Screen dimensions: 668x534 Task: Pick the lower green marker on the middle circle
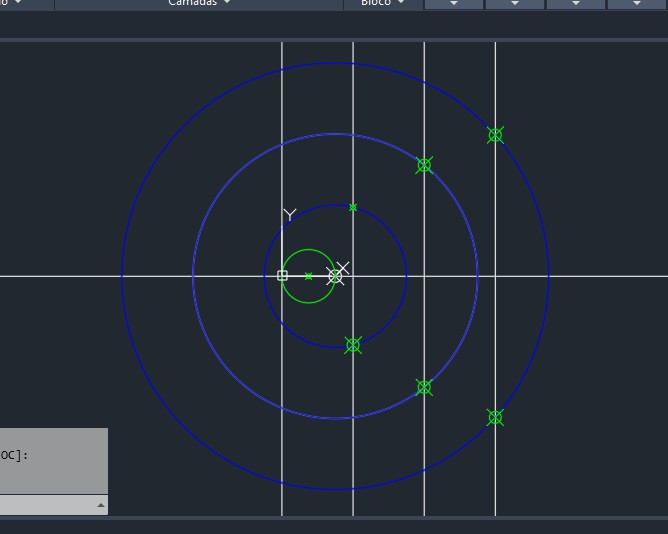(x=424, y=387)
